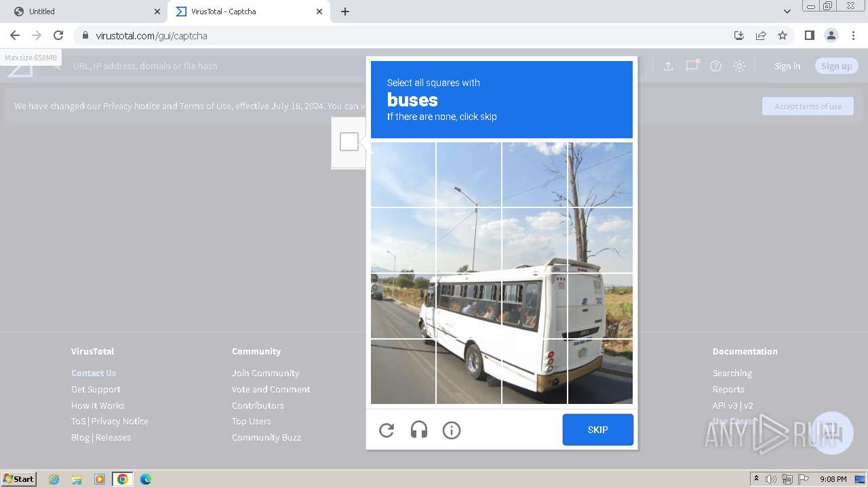Select the tile showing bus side windows
This screenshot has width=868, height=488.
[x=469, y=306]
